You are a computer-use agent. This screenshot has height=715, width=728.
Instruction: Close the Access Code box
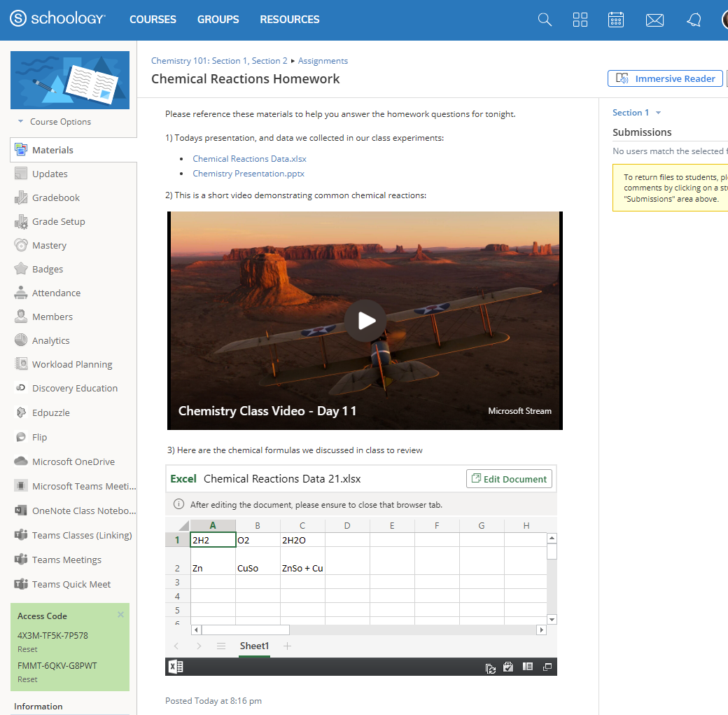pos(120,615)
